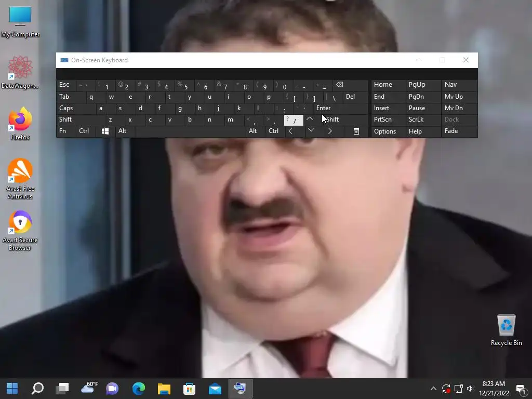Click the Home key
The height and width of the screenshot is (399, 532).
point(388,85)
